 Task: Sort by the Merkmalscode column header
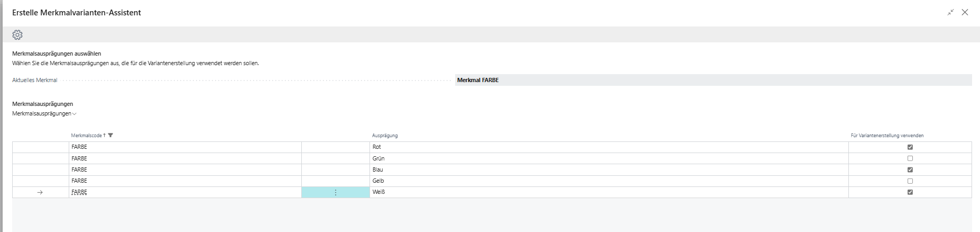[86, 136]
